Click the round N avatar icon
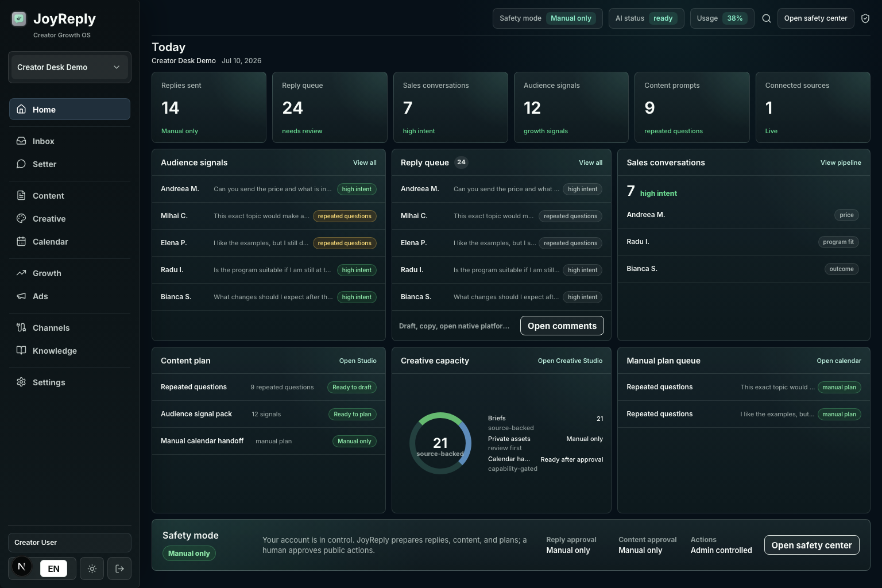 (x=22, y=567)
